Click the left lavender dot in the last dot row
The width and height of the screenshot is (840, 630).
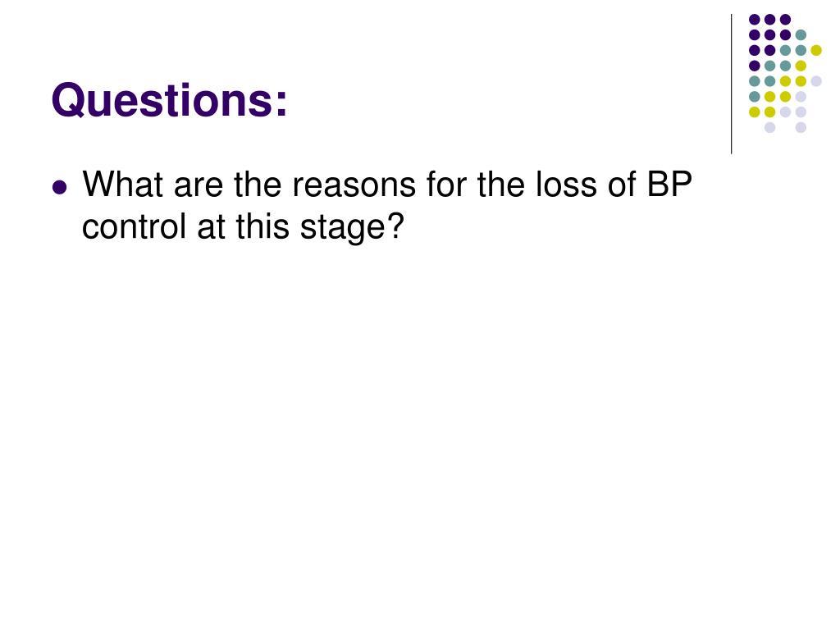coord(769,127)
